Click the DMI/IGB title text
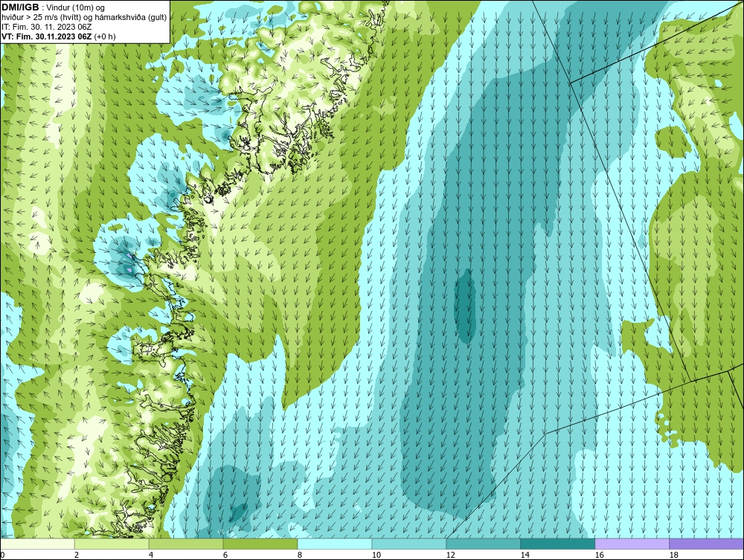The image size is (744, 560). coord(20,7)
